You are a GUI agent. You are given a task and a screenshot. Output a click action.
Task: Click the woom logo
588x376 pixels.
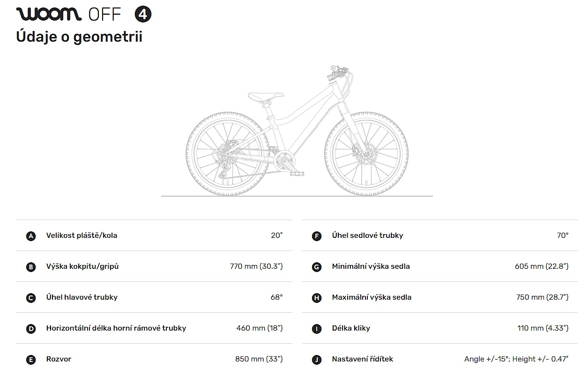click(x=49, y=14)
